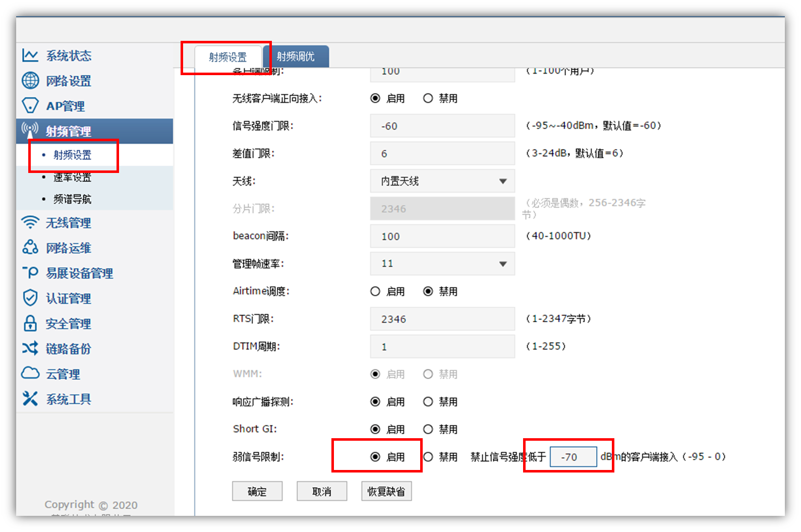Open 网络设置 menu
801x532 pixels.
(x=69, y=81)
